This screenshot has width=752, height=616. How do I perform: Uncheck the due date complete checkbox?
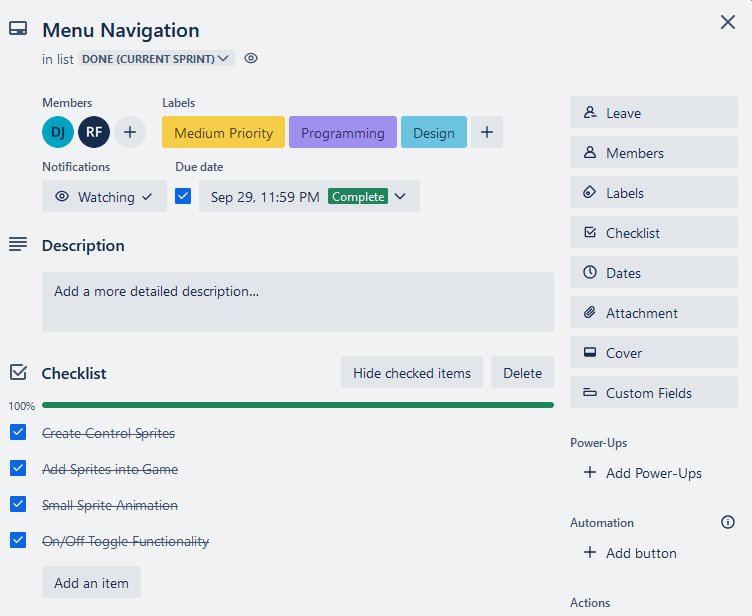click(x=183, y=196)
